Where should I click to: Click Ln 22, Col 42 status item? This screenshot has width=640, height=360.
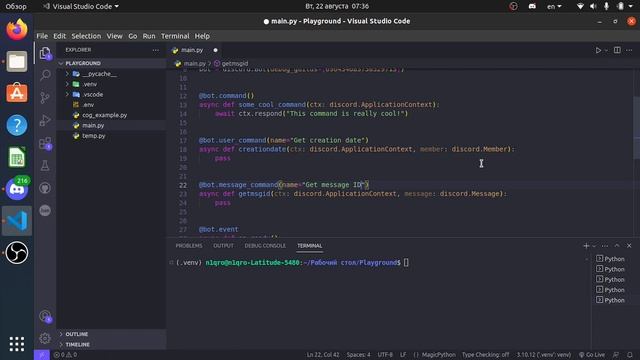323,355
